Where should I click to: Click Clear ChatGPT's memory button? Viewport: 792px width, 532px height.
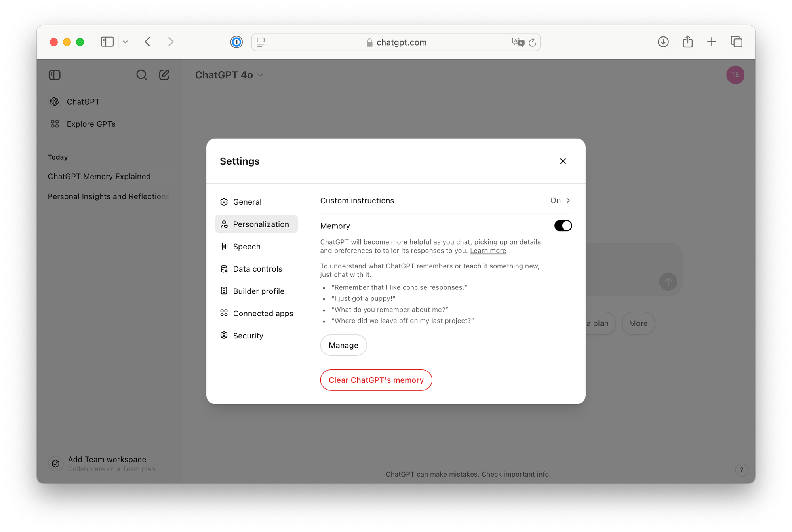pyautogui.click(x=377, y=380)
